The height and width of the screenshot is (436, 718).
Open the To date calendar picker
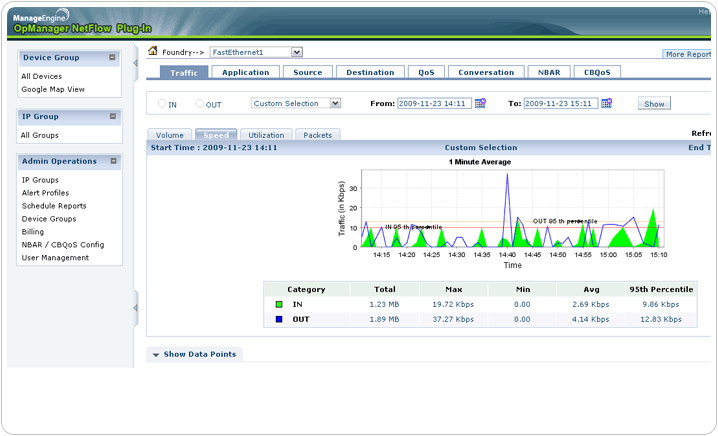(606, 103)
